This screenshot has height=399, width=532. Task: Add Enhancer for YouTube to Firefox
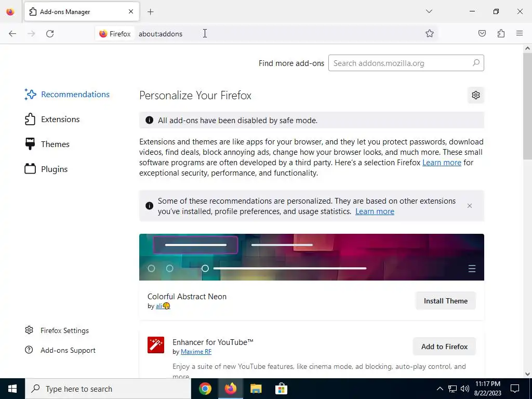(x=444, y=347)
